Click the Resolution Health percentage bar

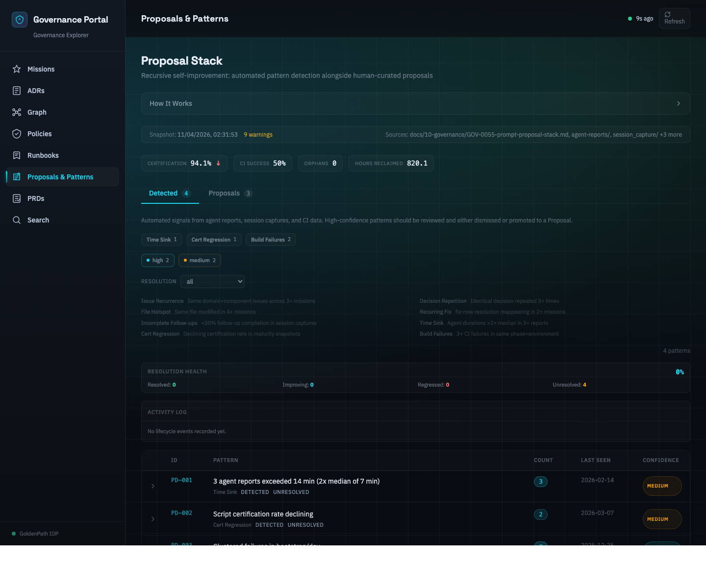(680, 371)
